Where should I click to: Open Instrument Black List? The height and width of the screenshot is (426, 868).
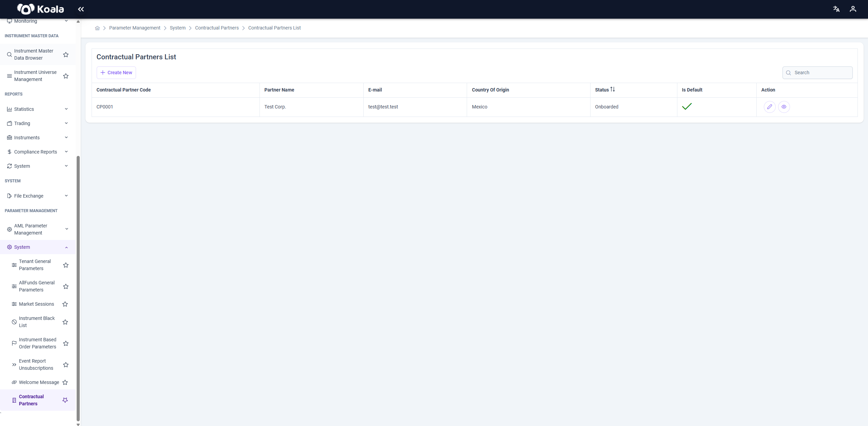coord(37,322)
